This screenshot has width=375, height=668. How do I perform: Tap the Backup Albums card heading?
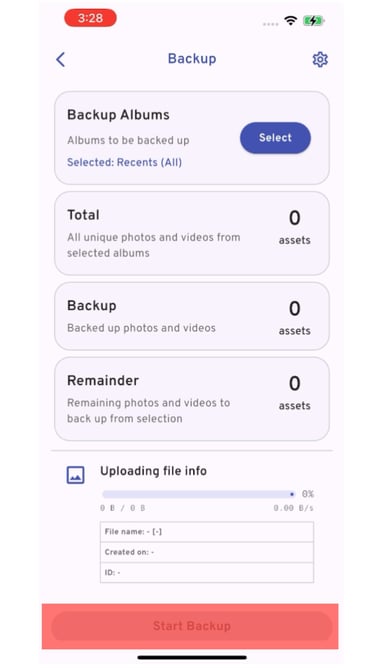pos(118,115)
